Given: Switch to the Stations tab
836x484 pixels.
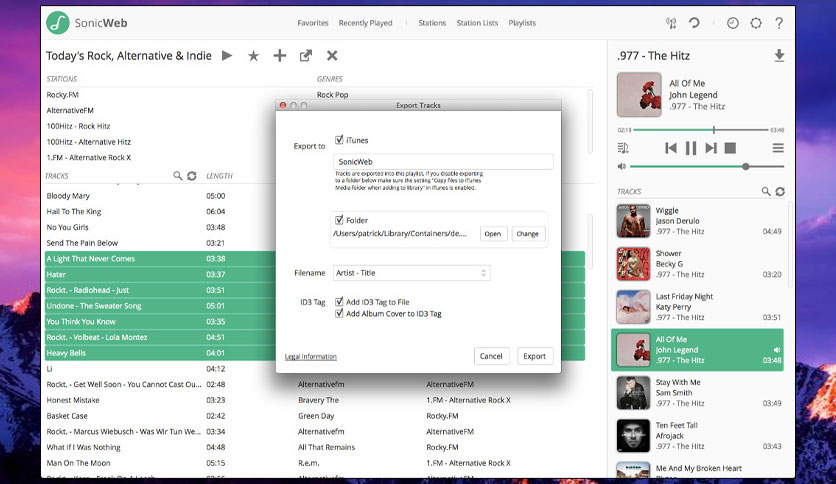Looking at the screenshot, I should click(x=432, y=23).
